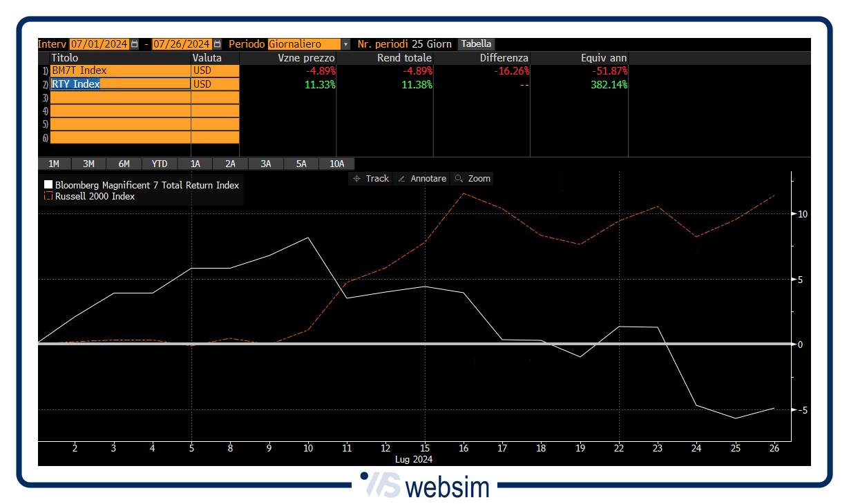
Task: Switch to the YTD time range
Action: tap(160, 164)
